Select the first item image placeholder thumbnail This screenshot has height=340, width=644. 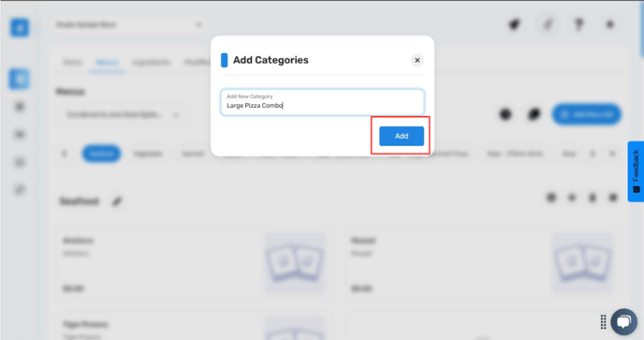[295, 262]
